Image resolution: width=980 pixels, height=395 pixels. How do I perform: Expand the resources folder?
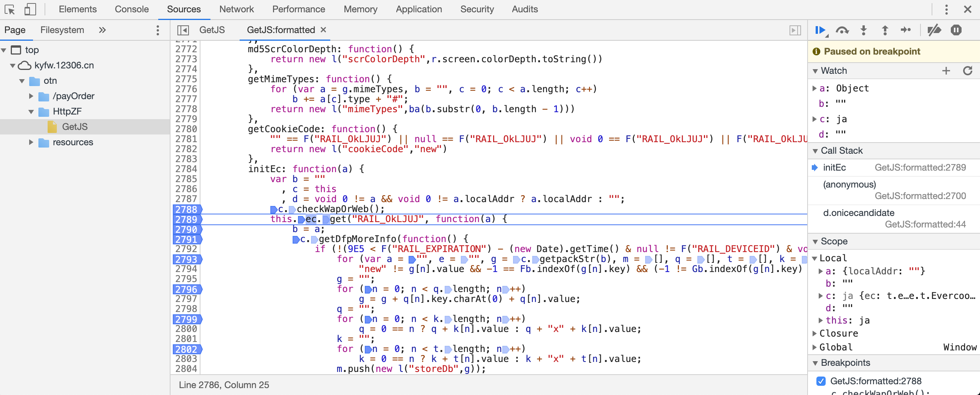pos(31,142)
